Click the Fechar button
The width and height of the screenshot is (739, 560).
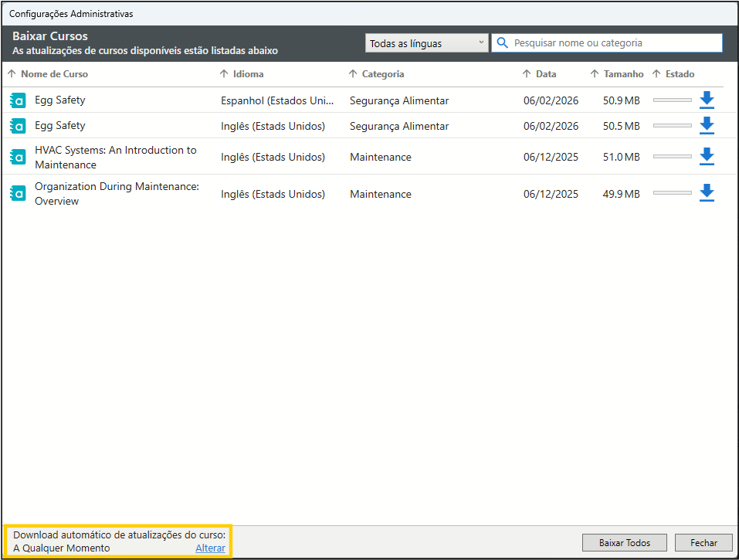[x=703, y=542]
